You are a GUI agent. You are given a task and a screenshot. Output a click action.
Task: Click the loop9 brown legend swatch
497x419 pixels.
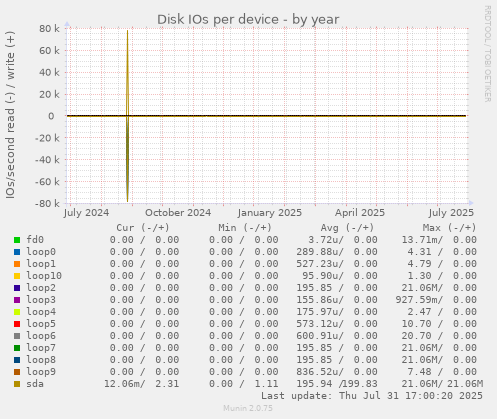pos(17,372)
